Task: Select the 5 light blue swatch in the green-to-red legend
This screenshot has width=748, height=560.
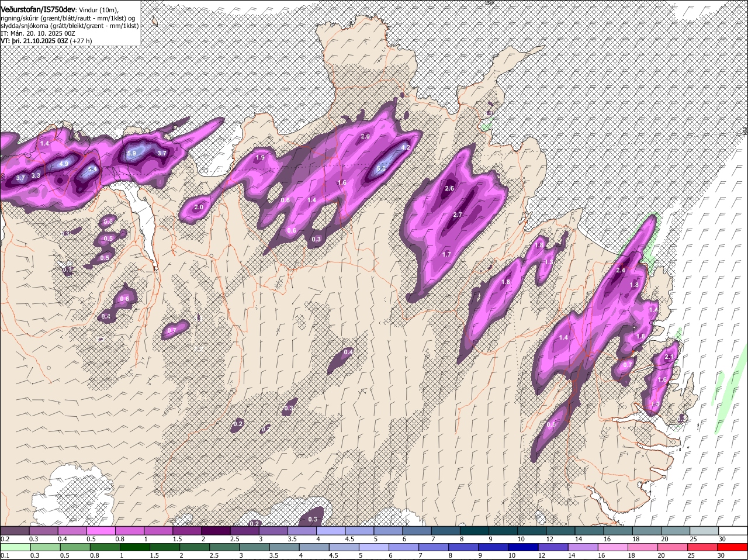Action: (375, 548)
